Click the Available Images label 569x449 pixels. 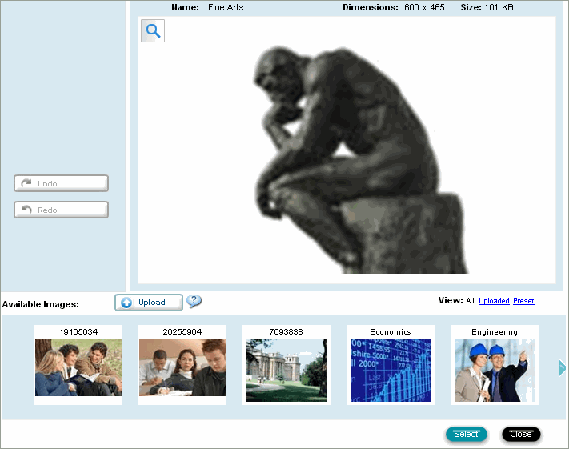click(x=40, y=304)
